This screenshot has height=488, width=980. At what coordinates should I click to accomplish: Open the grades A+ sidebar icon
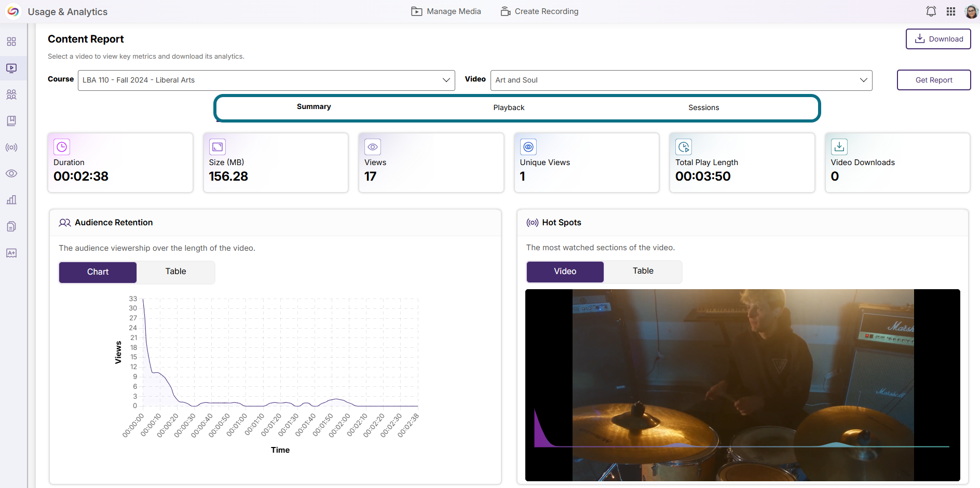coord(11,253)
